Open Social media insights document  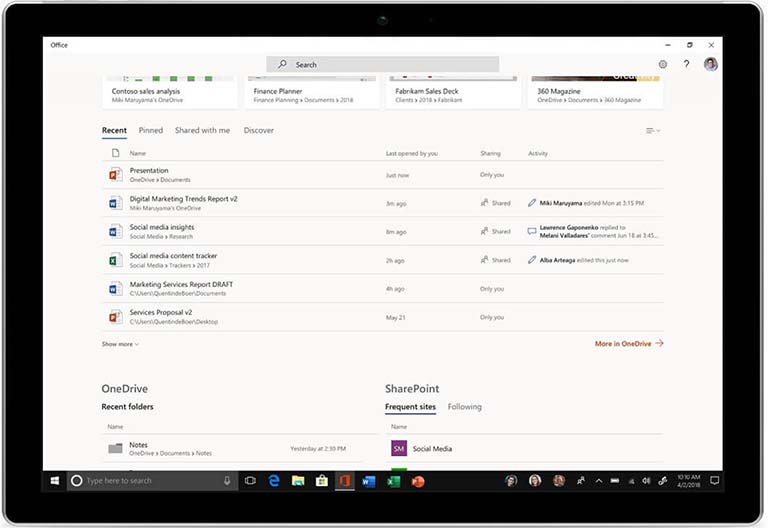[x=162, y=227]
